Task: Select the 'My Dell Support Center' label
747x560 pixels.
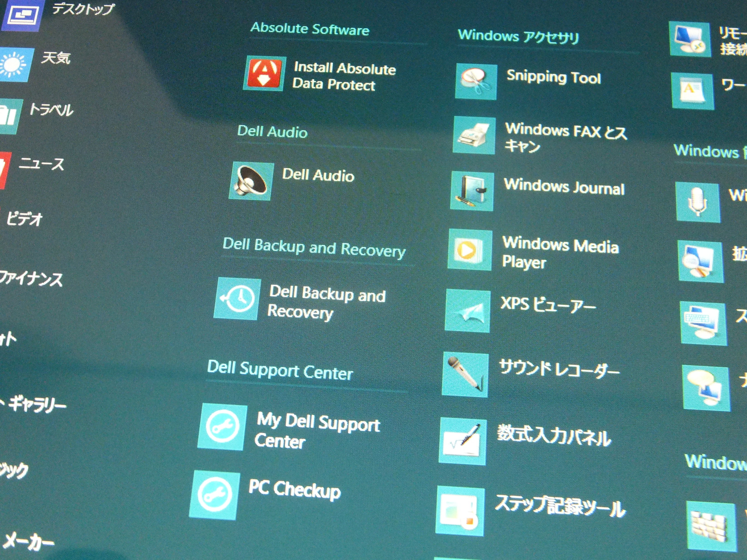Action: pyautogui.click(x=317, y=431)
